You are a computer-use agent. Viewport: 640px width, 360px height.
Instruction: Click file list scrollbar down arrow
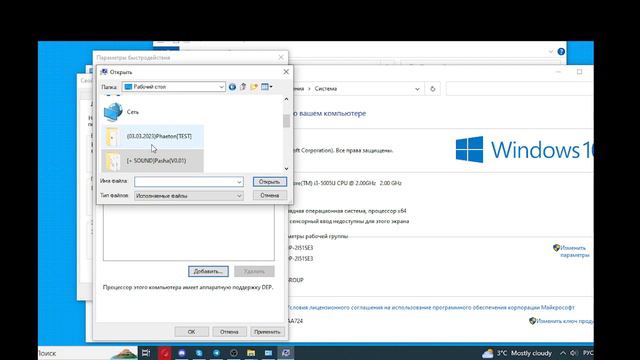(286, 169)
